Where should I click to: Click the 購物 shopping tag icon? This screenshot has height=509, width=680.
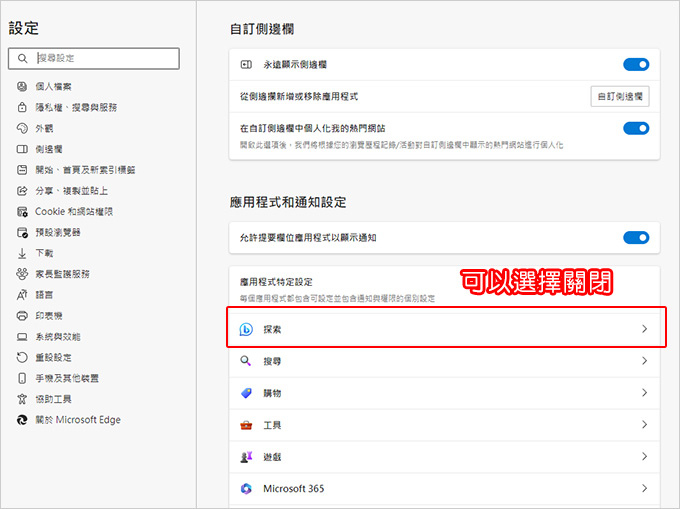tap(246, 393)
